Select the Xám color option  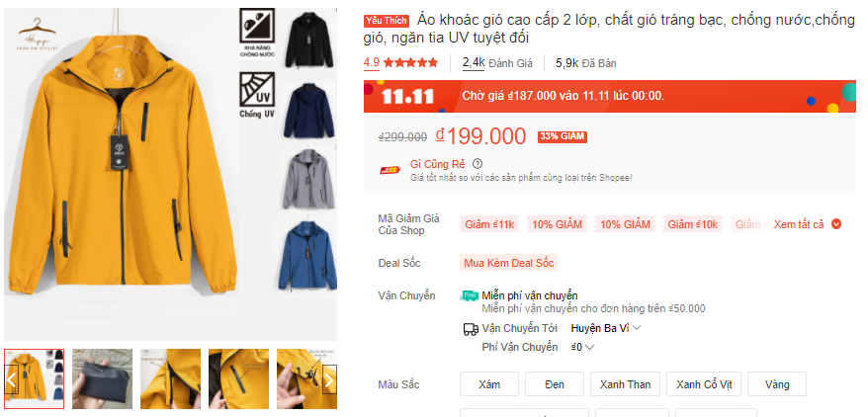489,384
